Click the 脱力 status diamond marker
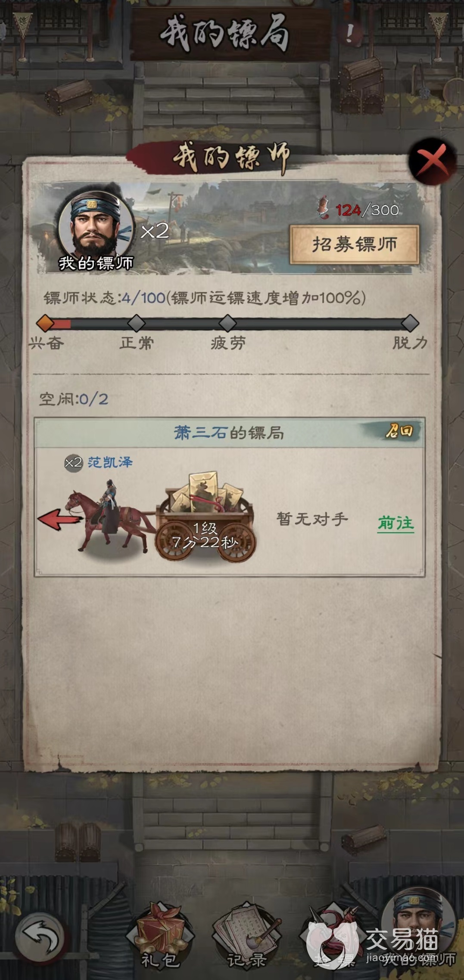464x980 pixels. coord(410,323)
